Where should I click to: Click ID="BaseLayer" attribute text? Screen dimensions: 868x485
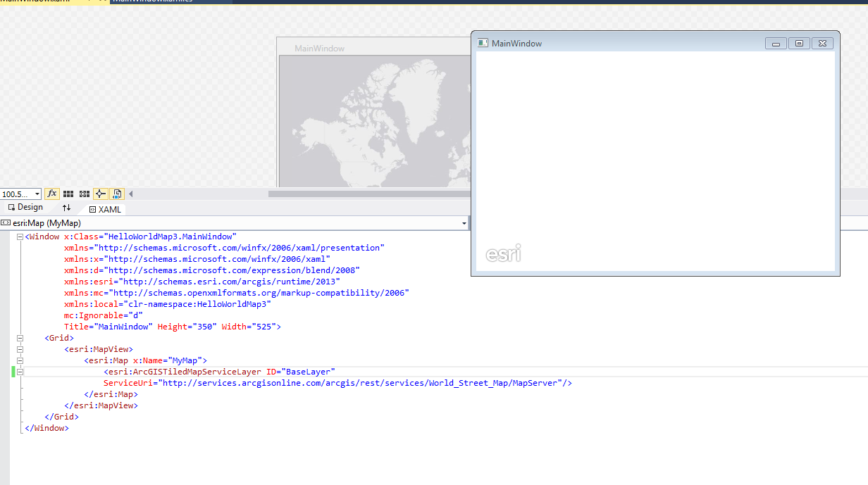tap(301, 372)
